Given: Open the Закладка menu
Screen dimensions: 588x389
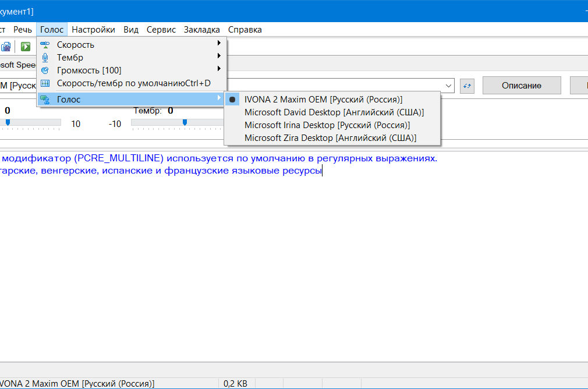Looking at the screenshot, I should [202, 30].
